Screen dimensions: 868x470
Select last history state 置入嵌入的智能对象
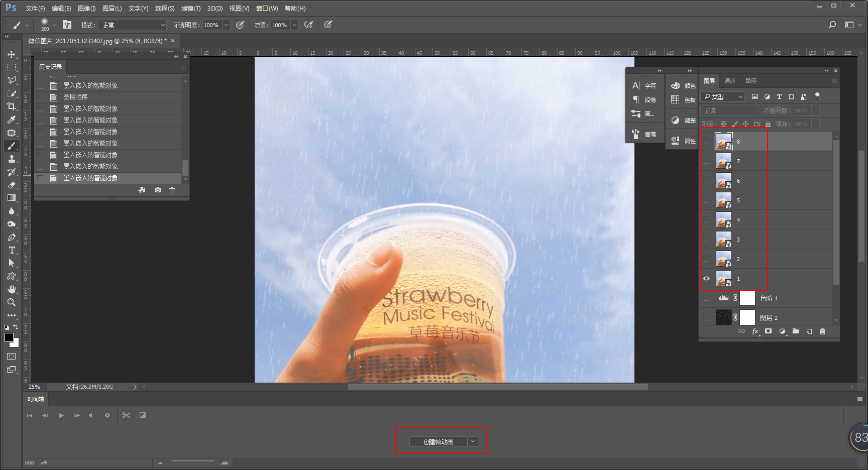[x=108, y=178]
